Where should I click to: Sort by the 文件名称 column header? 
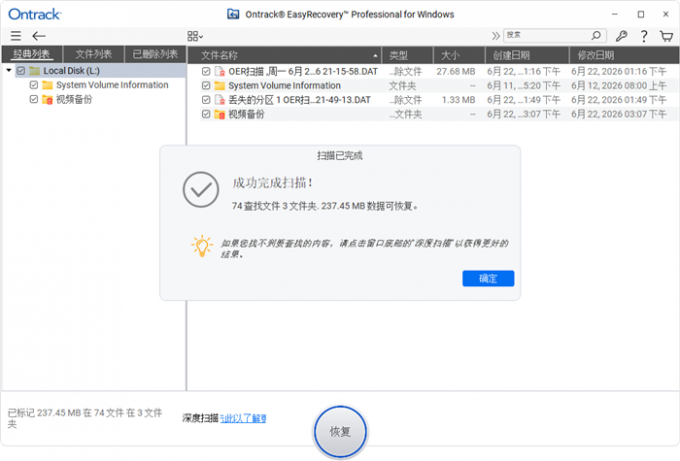284,55
